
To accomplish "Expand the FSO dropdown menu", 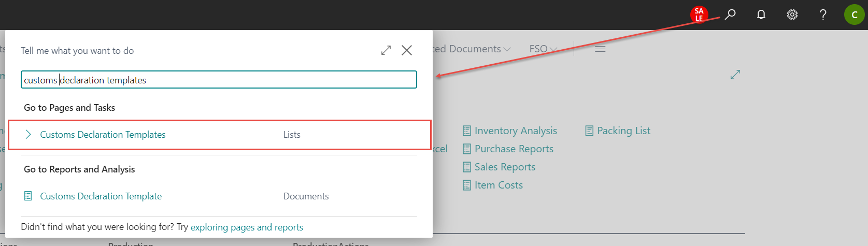I will coord(543,49).
